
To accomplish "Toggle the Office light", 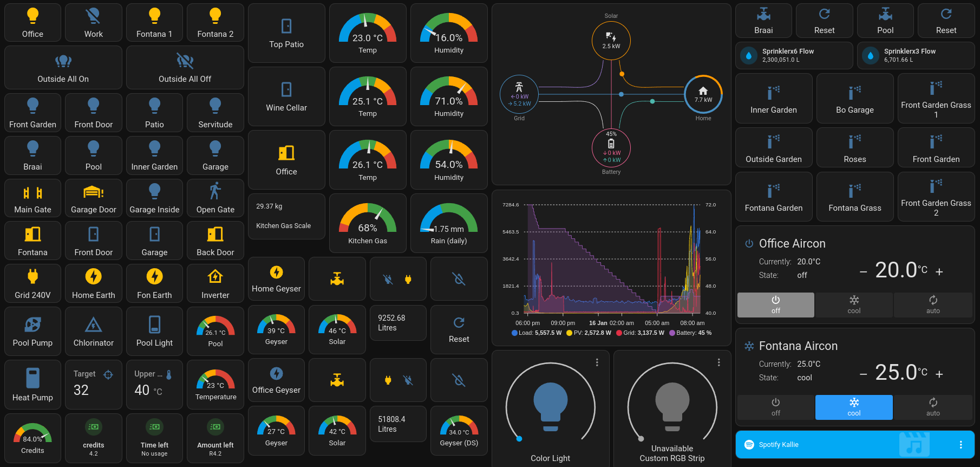I will tap(32, 22).
